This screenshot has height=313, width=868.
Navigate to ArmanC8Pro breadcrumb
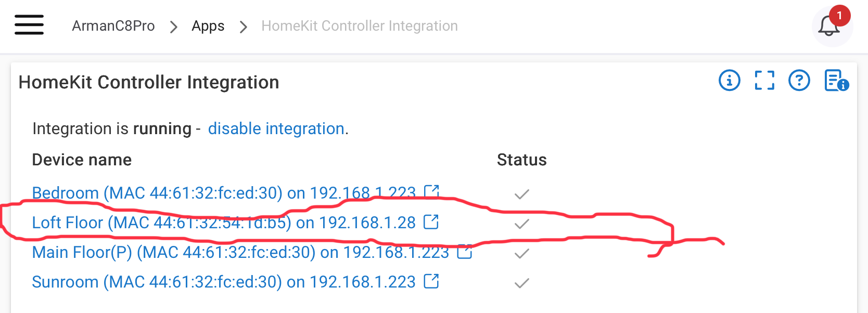tap(113, 26)
